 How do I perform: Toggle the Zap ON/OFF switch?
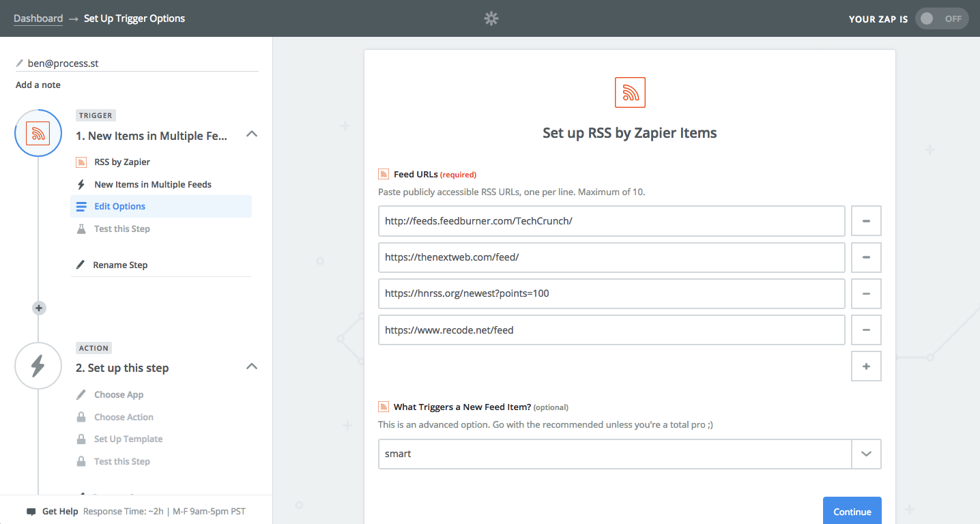point(942,18)
